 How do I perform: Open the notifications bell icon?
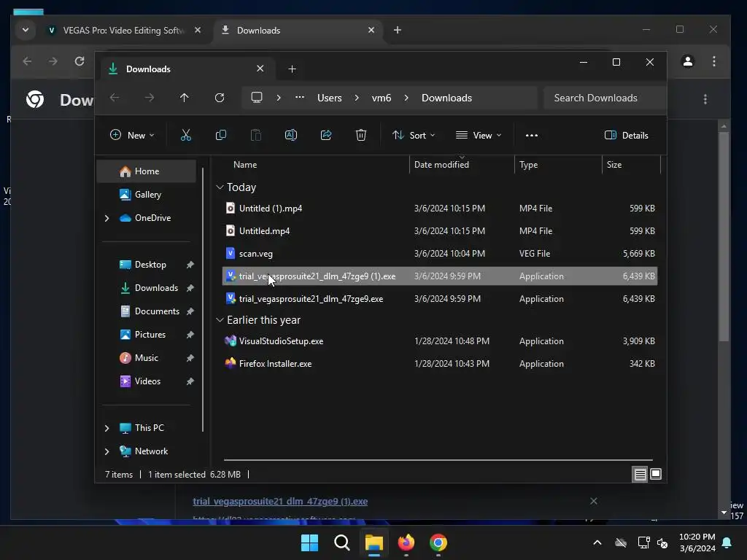click(727, 542)
